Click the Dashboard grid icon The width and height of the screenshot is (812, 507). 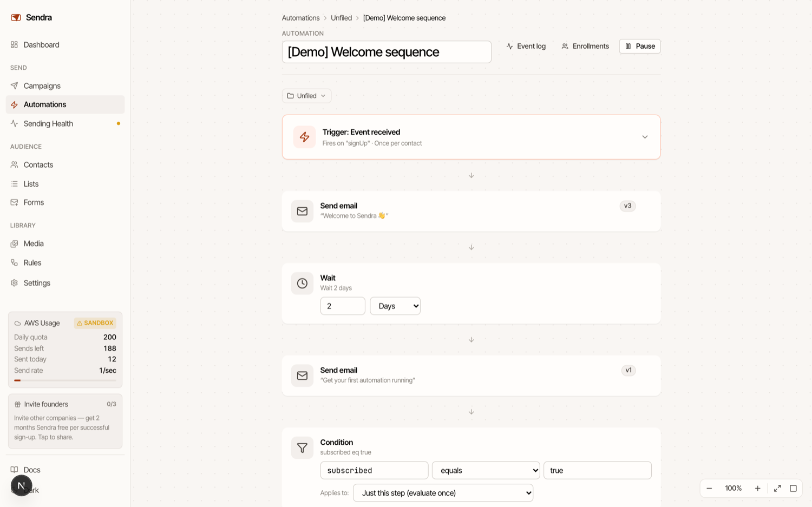pyautogui.click(x=15, y=45)
